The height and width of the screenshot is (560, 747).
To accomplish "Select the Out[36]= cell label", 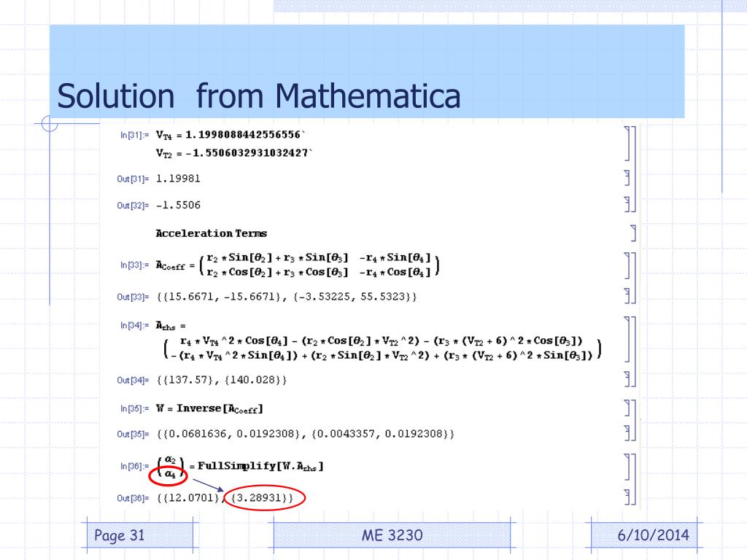I will [133, 499].
